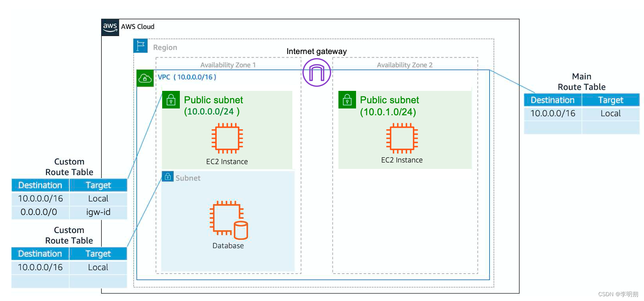Click the EC2 Instance label in Zone 2
The height and width of the screenshot is (301, 644).
[x=402, y=160]
